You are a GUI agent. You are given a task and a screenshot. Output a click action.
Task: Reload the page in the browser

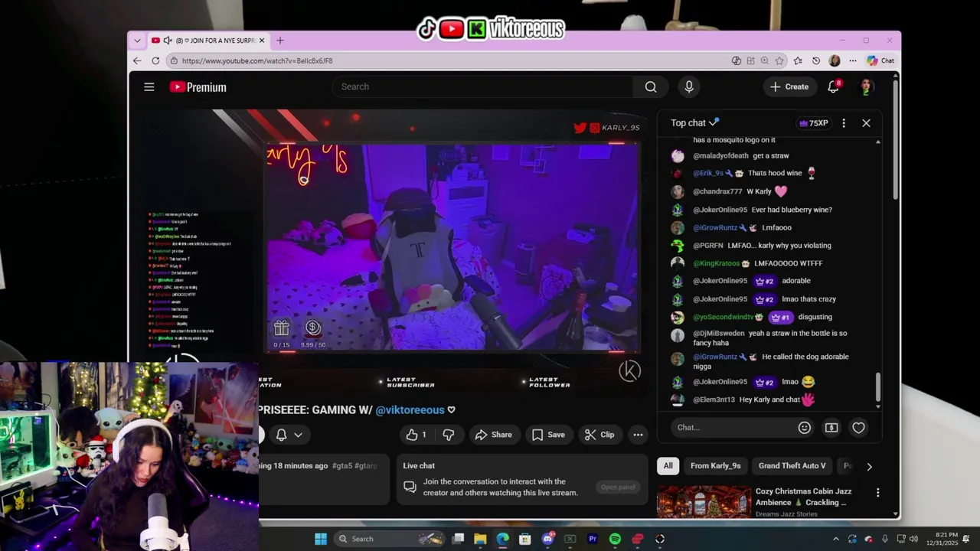(x=155, y=60)
